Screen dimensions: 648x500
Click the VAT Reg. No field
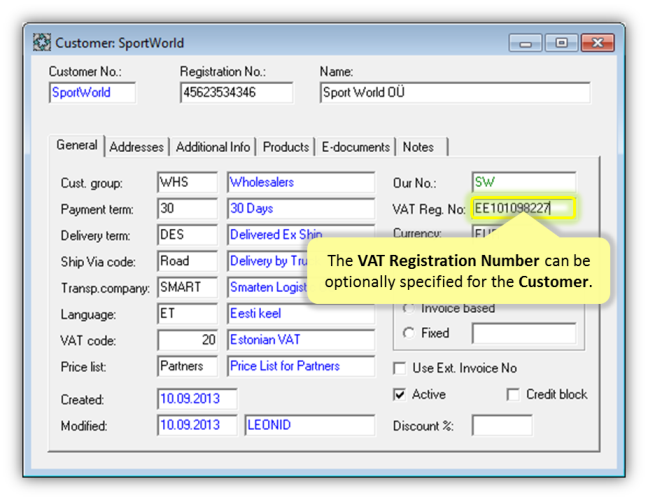click(x=523, y=208)
